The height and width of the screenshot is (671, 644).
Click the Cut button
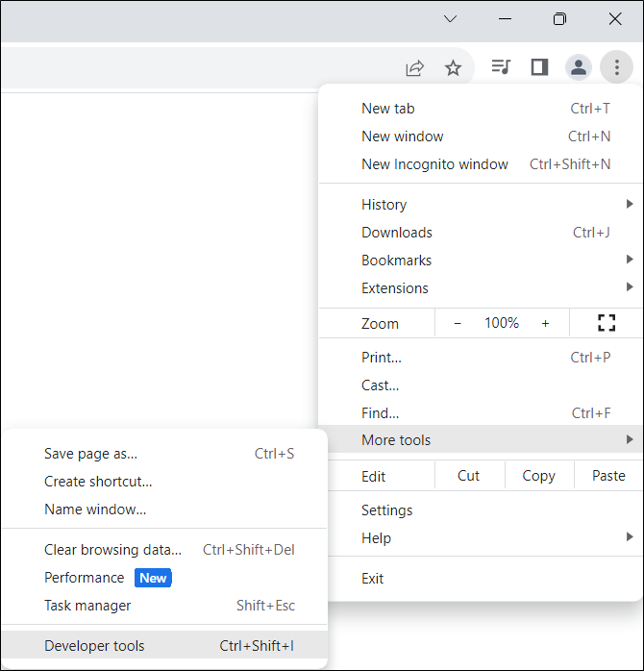pyautogui.click(x=469, y=476)
